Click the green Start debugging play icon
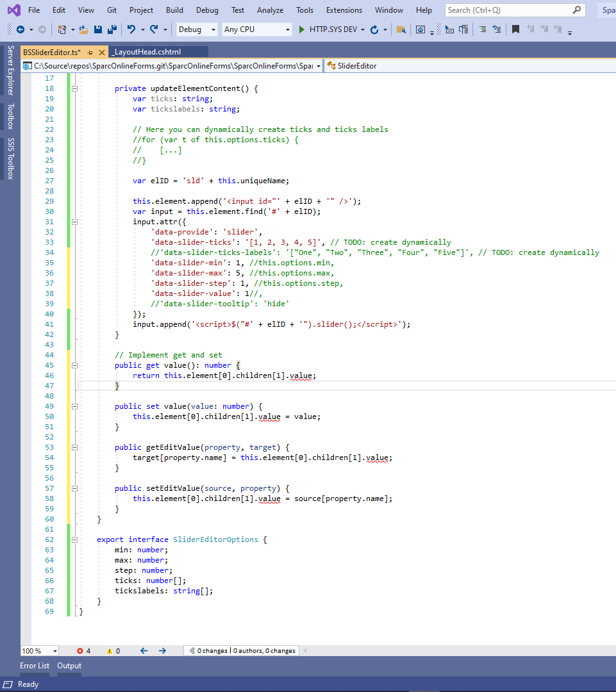Viewport: 616px width, 692px height. [x=302, y=29]
